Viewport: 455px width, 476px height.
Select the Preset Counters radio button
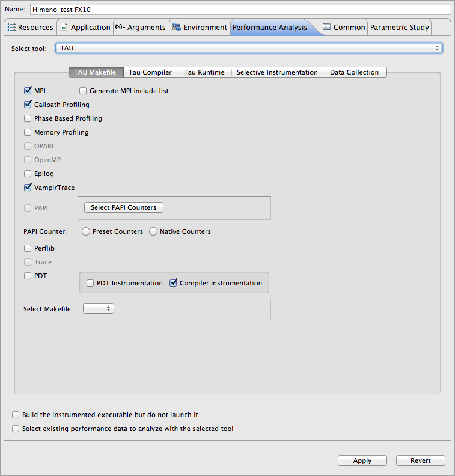click(x=87, y=231)
